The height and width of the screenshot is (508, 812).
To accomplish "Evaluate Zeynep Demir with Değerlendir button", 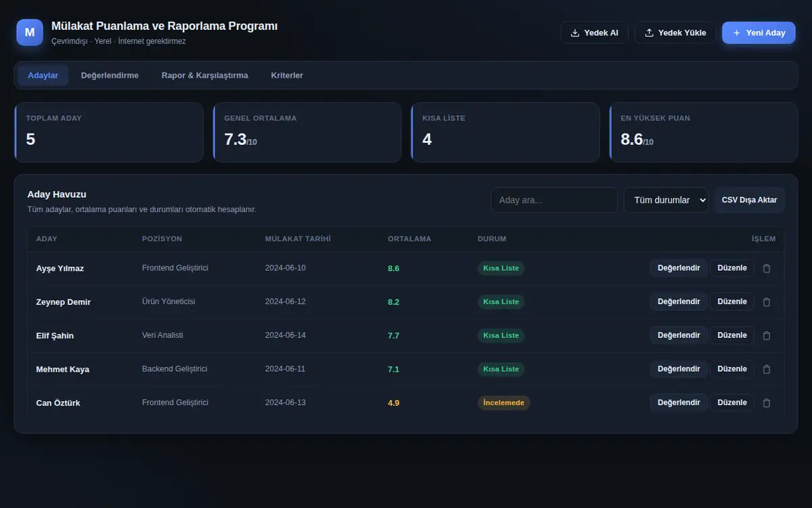I will tap(679, 302).
